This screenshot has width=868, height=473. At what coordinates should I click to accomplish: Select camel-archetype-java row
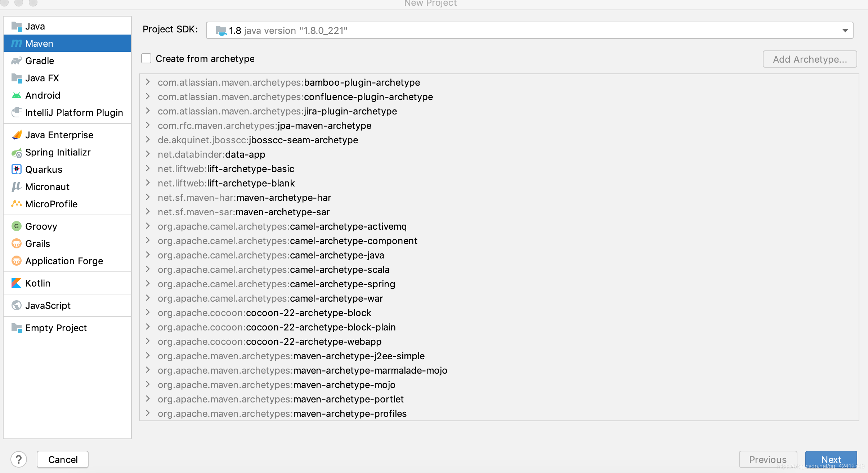[499, 255]
